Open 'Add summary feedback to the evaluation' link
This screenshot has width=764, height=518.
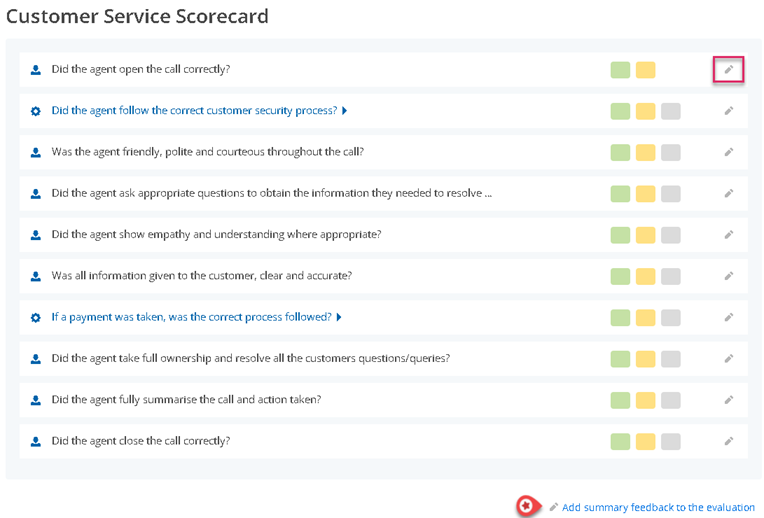[x=658, y=507]
